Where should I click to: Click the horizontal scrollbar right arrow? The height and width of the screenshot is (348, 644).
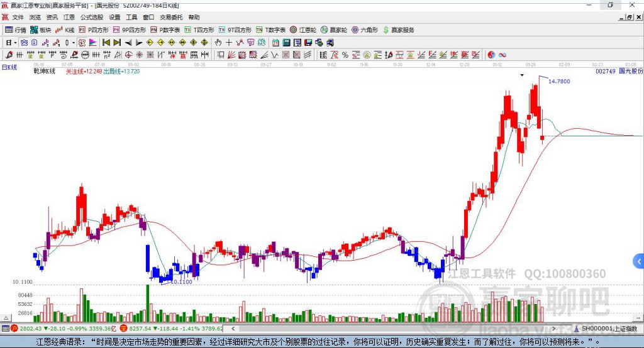click(x=553, y=329)
